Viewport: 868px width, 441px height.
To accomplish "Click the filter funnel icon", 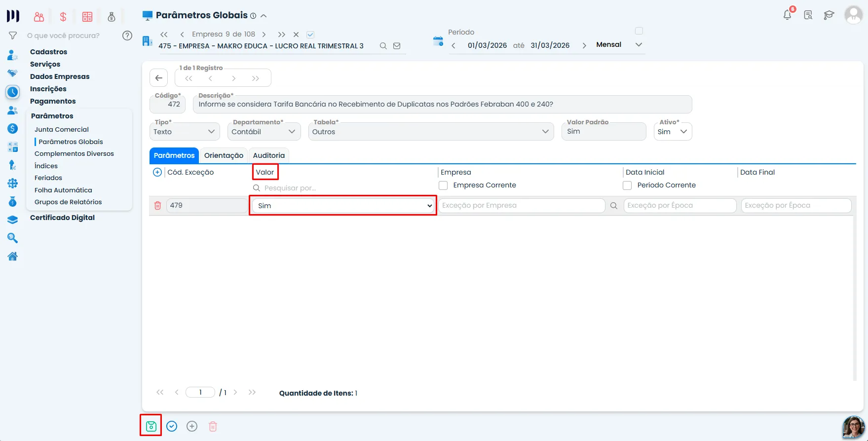I will click(13, 36).
